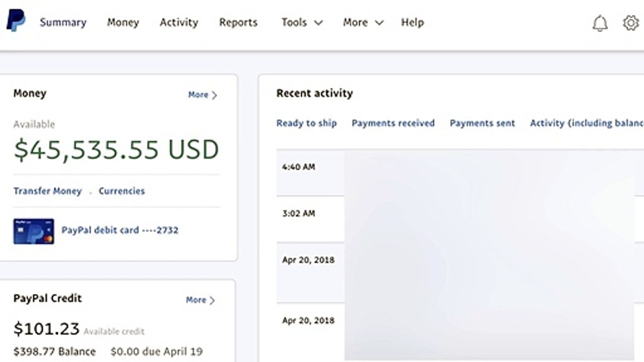The height and width of the screenshot is (362, 644).
Task: Open the Money menu item
Action: click(123, 23)
